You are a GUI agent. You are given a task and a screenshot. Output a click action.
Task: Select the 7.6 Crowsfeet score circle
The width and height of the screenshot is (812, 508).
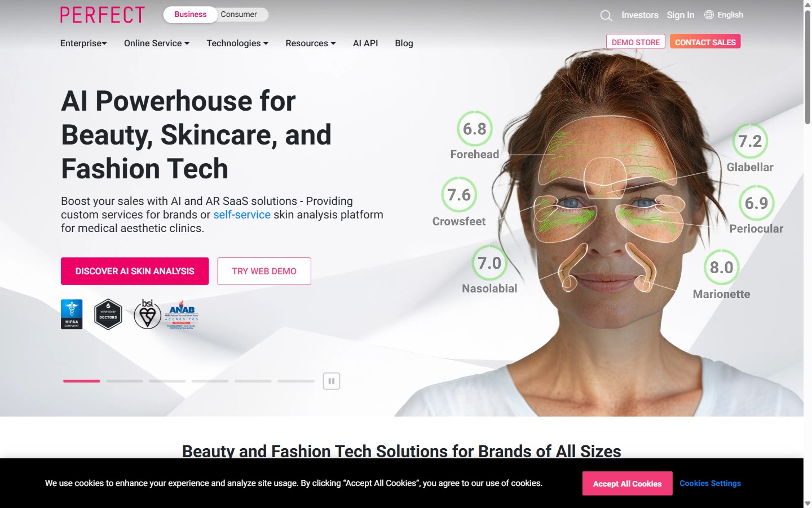click(459, 195)
